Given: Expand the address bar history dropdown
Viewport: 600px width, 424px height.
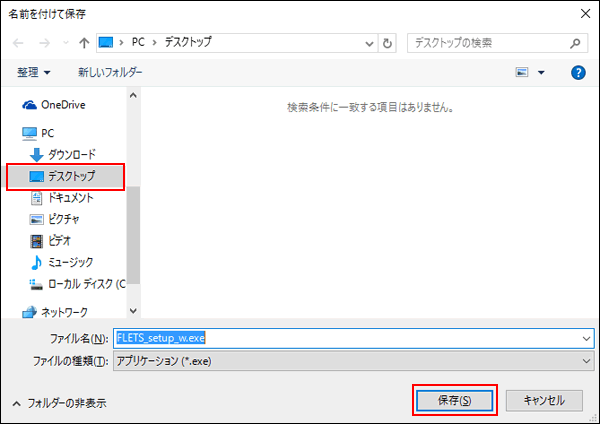Looking at the screenshot, I should (x=367, y=44).
